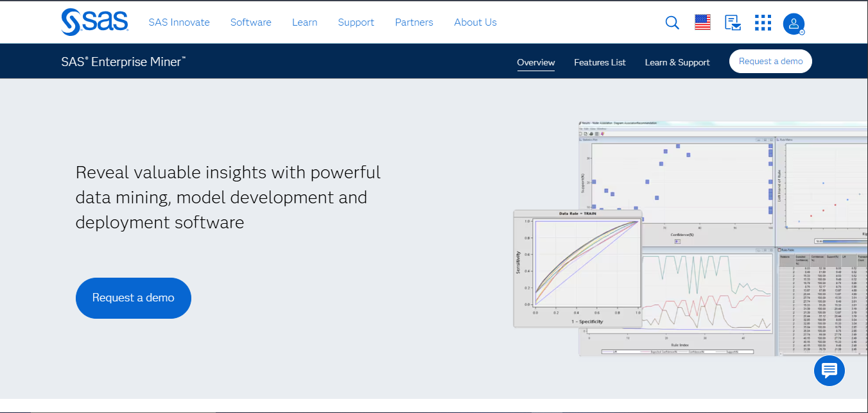Click the SAS Enterprise Miner product title
This screenshot has height=413, width=868.
pyautogui.click(x=124, y=62)
